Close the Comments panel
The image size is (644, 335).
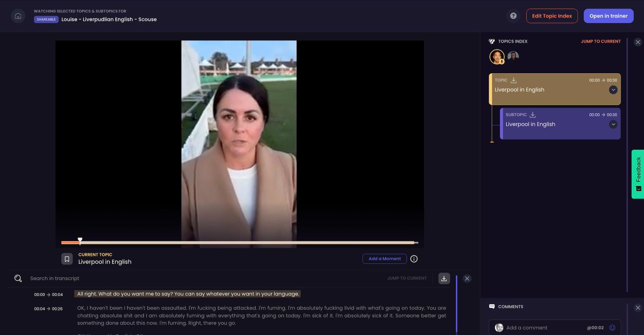coord(638,308)
